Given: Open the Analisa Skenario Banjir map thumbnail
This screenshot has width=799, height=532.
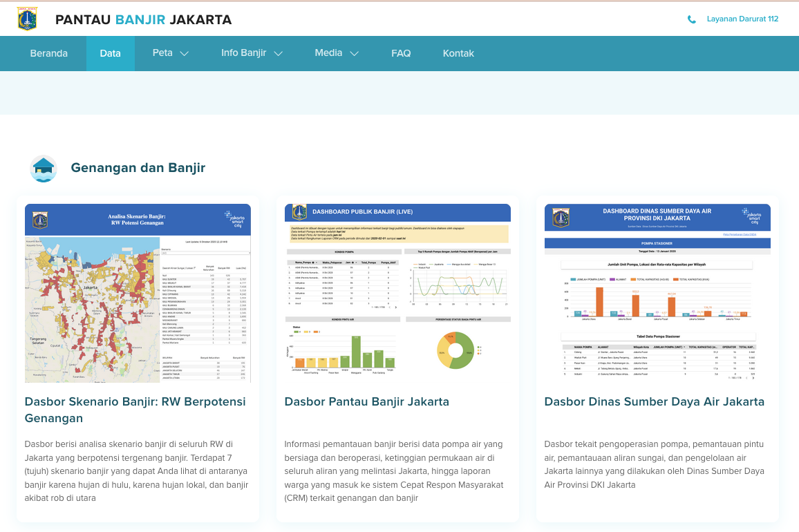Looking at the screenshot, I should pos(138,293).
